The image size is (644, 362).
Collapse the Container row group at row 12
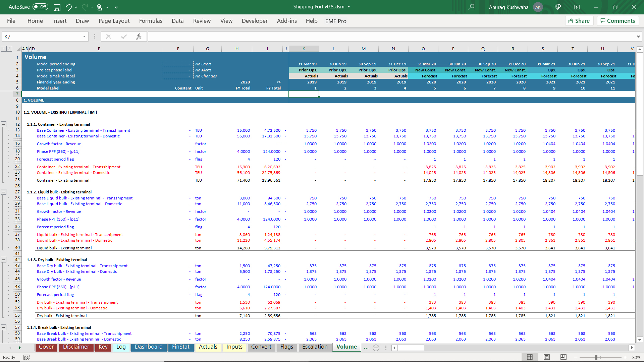click(x=4, y=124)
